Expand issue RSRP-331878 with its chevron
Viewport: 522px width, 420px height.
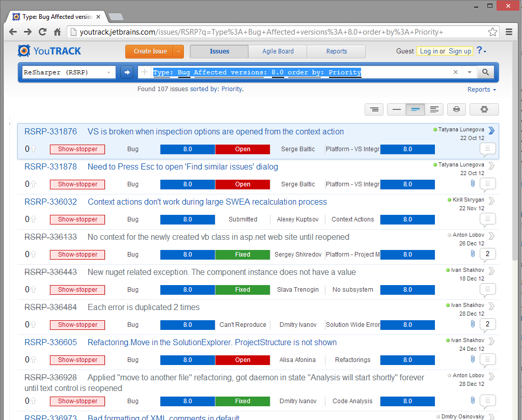491,165
